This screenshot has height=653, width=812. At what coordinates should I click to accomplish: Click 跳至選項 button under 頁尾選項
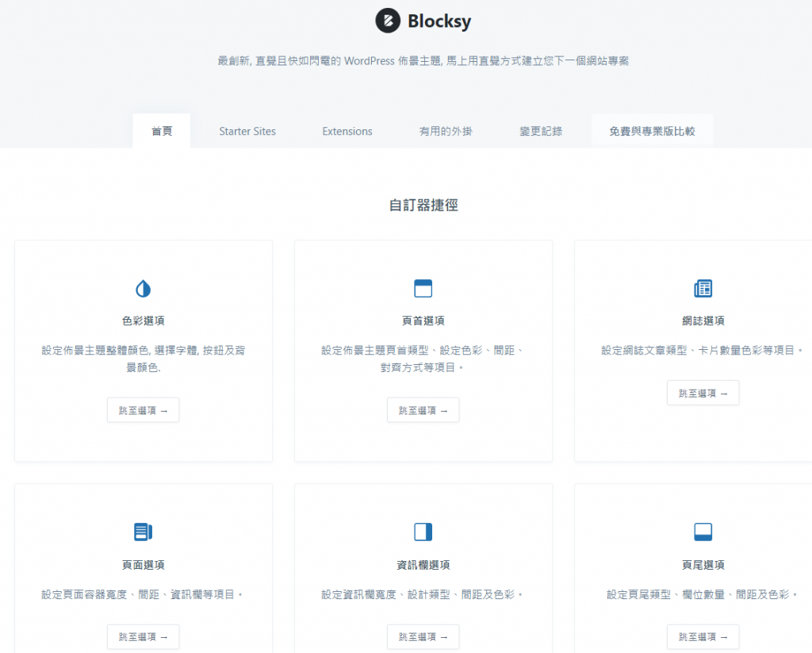coord(703,637)
